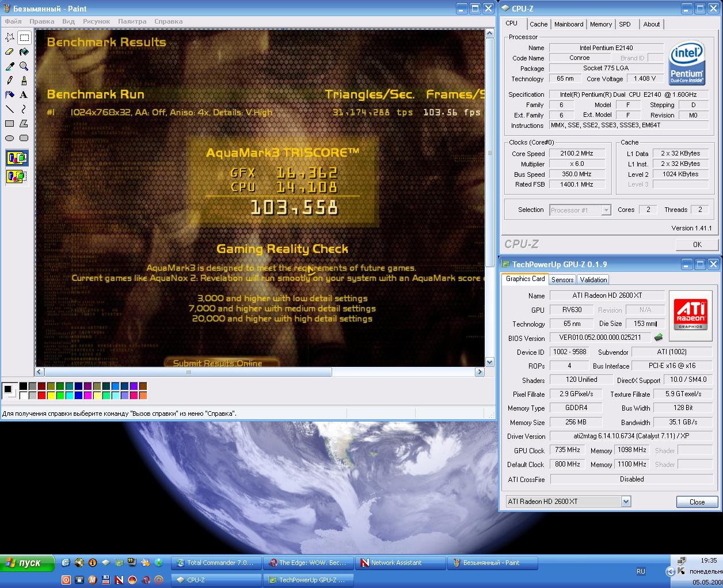Click the floppy disk quick launch icon

tap(105, 580)
